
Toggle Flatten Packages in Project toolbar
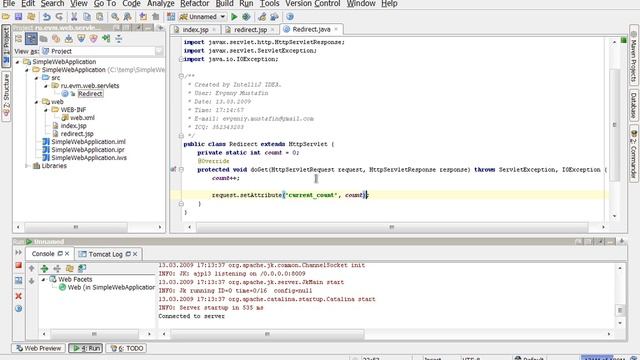click(18, 39)
